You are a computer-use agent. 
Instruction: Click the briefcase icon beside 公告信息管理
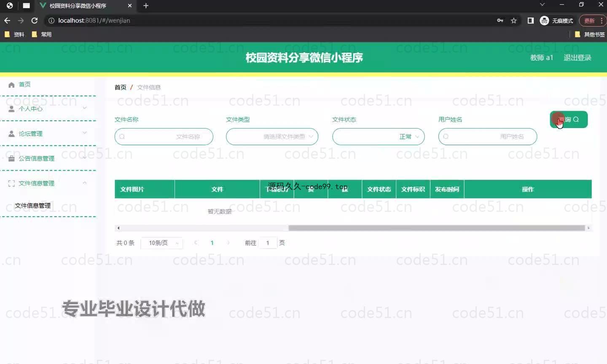11,158
